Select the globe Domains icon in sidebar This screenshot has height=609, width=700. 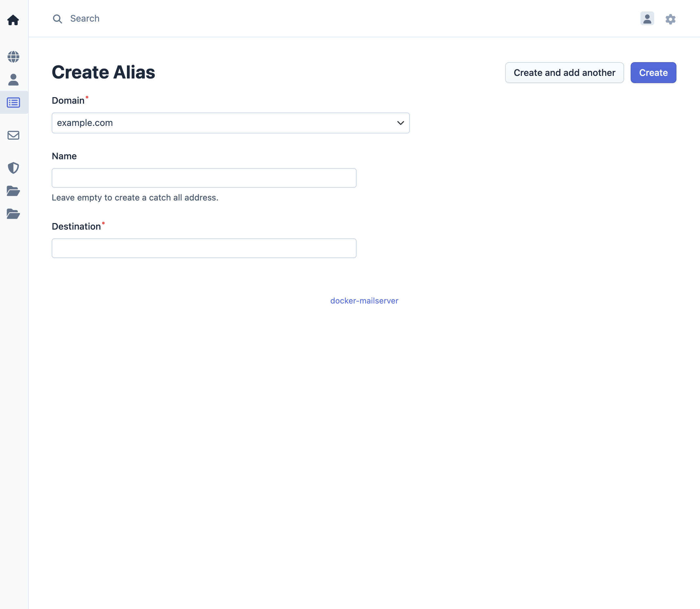click(x=13, y=57)
